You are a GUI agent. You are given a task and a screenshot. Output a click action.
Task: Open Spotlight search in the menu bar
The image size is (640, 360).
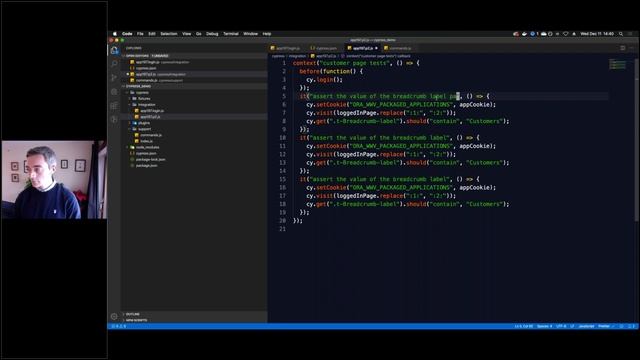[621, 34]
